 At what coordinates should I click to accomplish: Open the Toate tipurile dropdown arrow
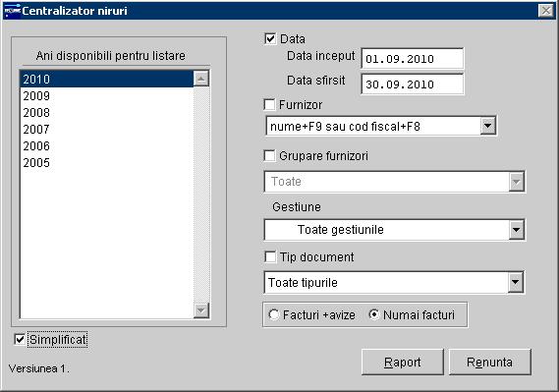515,282
